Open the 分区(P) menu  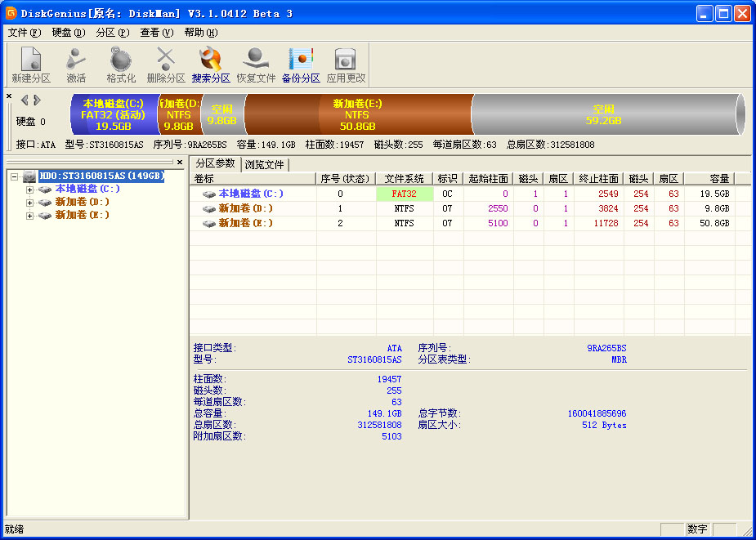(112, 33)
